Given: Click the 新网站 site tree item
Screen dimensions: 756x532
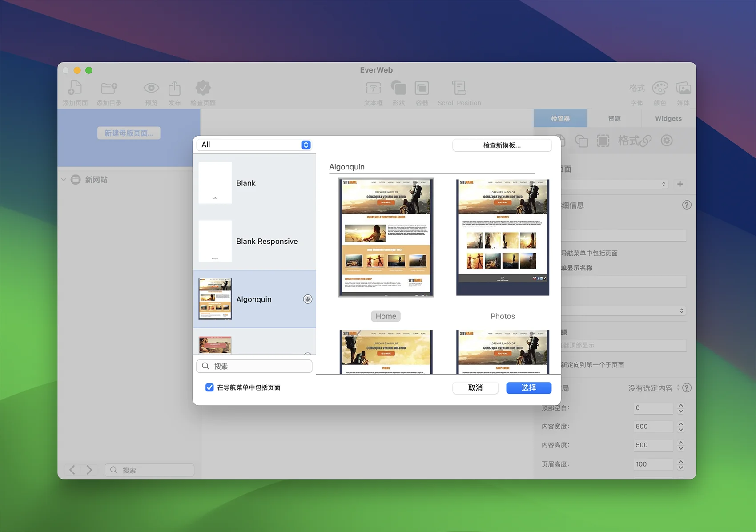Looking at the screenshot, I should click(96, 180).
